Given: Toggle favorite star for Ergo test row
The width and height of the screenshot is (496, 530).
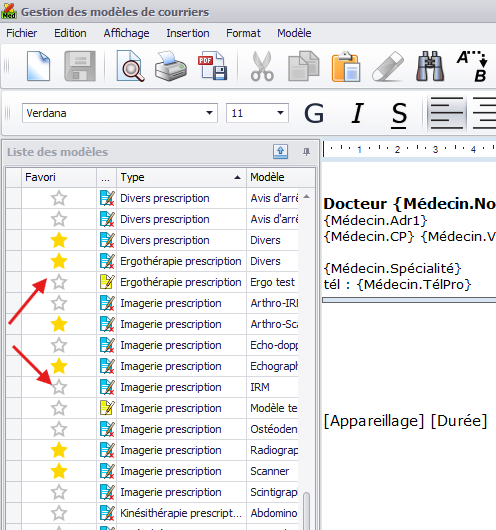Looking at the screenshot, I should pyautogui.click(x=59, y=282).
